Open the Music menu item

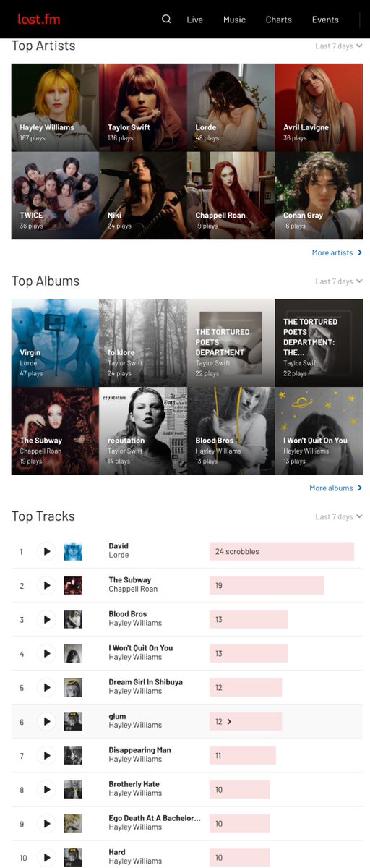[234, 20]
